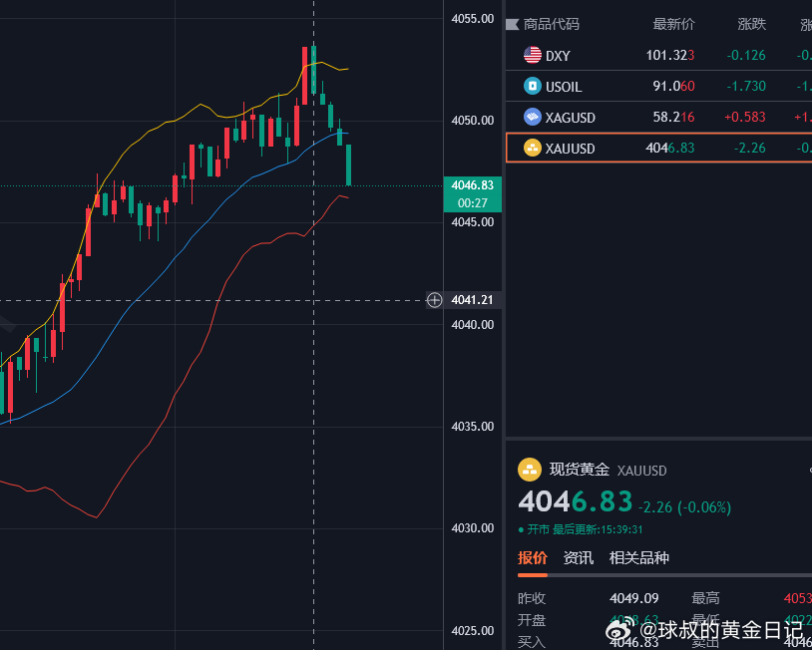Click USOIL latest price 91.060
This screenshot has width=812, height=650.
point(673,86)
